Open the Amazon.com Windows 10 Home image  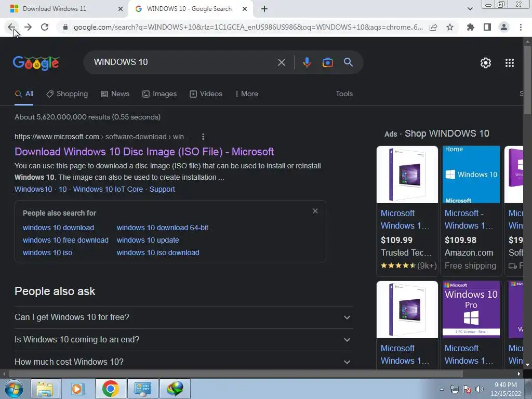471,175
